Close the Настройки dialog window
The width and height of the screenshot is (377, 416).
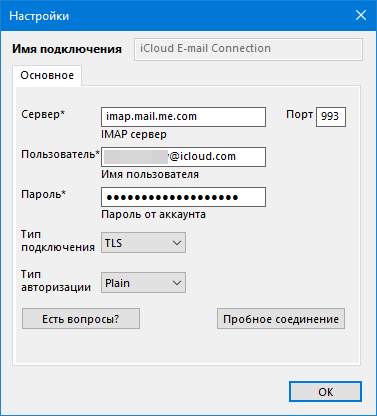[x=361, y=15]
